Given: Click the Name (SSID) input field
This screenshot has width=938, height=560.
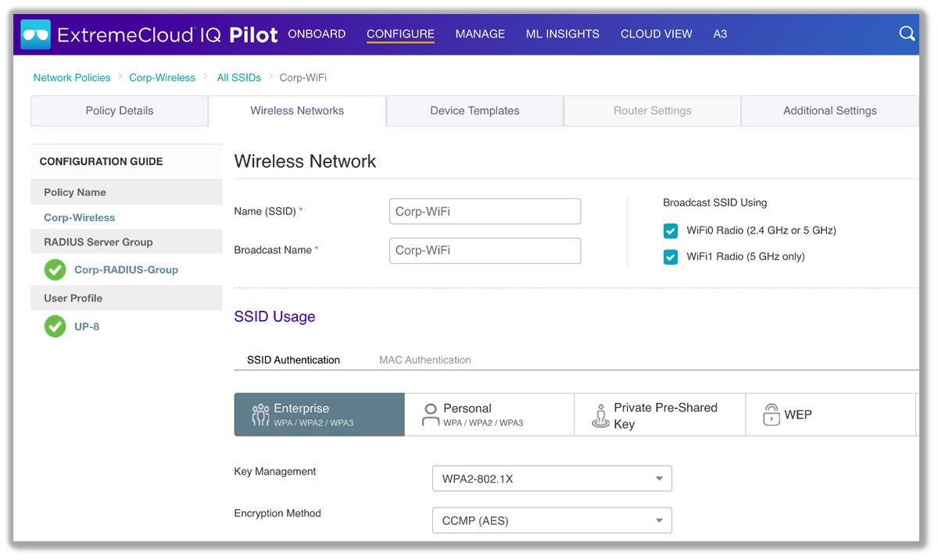Looking at the screenshot, I should 485,212.
